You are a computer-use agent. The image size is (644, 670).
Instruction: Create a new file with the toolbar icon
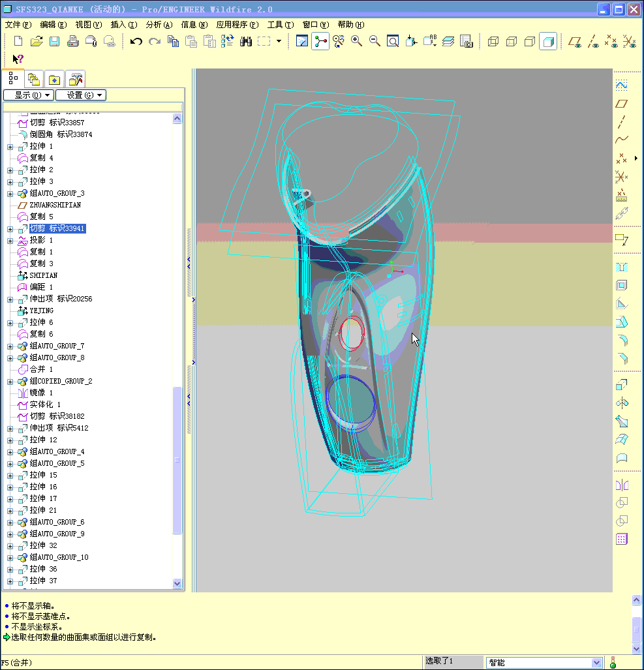[18, 42]
